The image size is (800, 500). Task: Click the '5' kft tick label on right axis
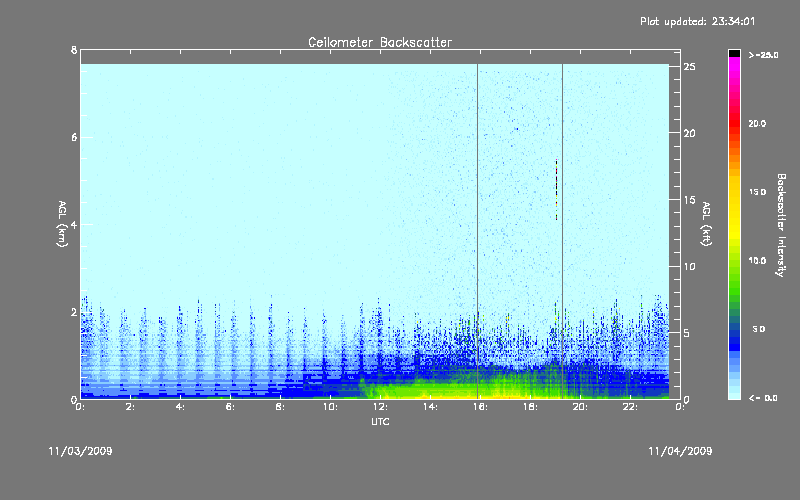coord(687,333)
